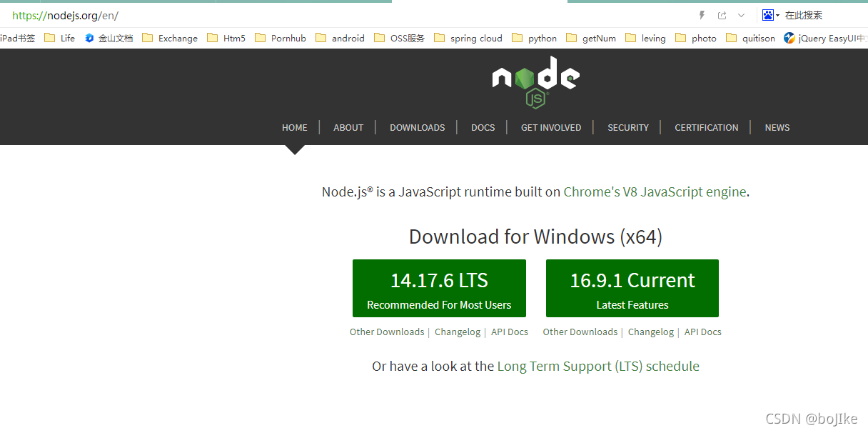Open the OSS服务 bookmark folder
Viewport: 868px width, 433px height.
coord(399,38)
